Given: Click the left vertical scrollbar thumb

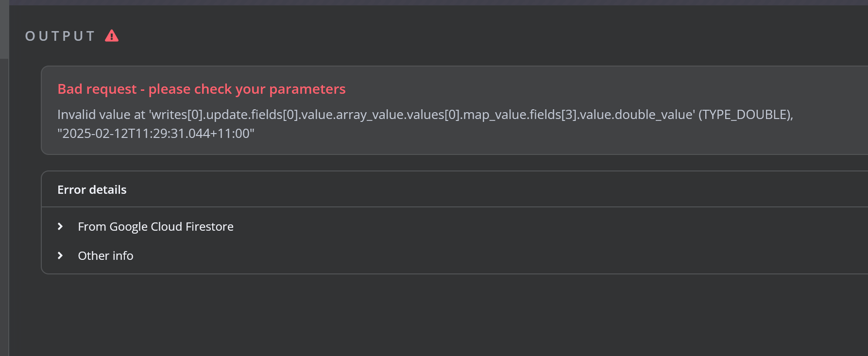Looking at the screenshot, I should [x=4, y=29].
